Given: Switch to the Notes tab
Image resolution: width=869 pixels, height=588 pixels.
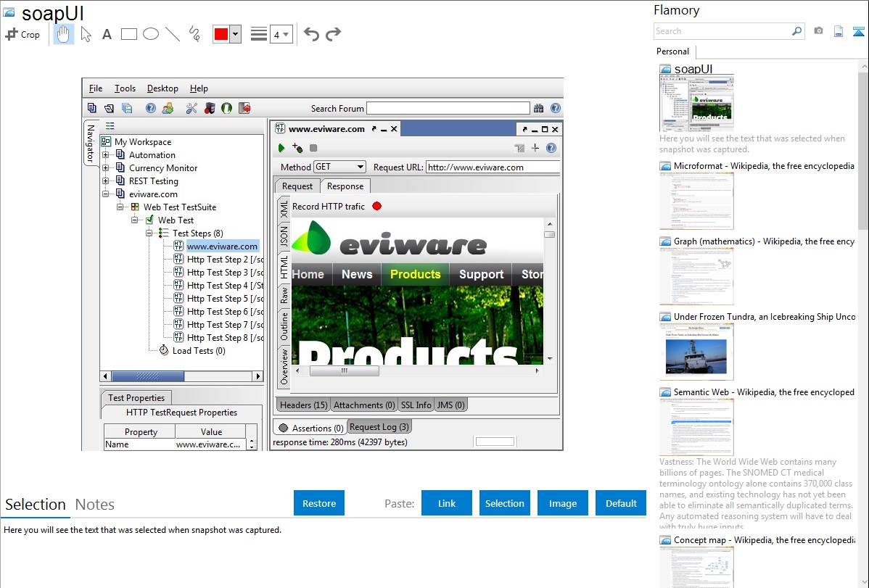Looking at the screenshot, I should click(95, 505).
